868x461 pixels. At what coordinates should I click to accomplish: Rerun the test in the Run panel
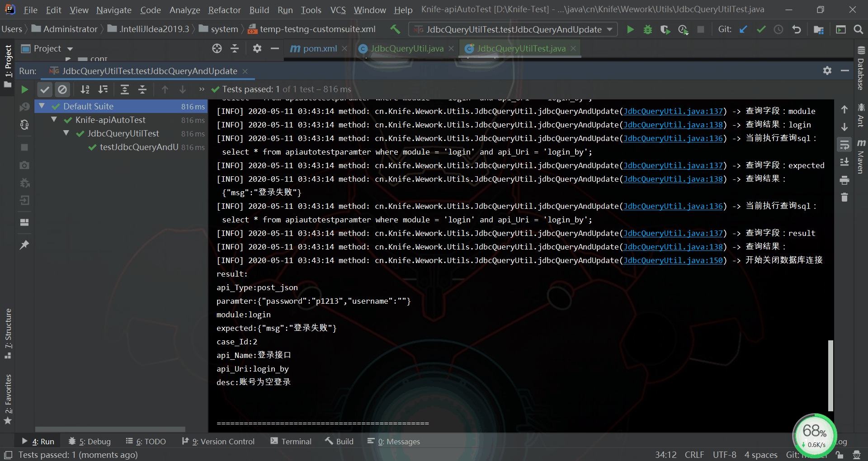click(24, 89)
